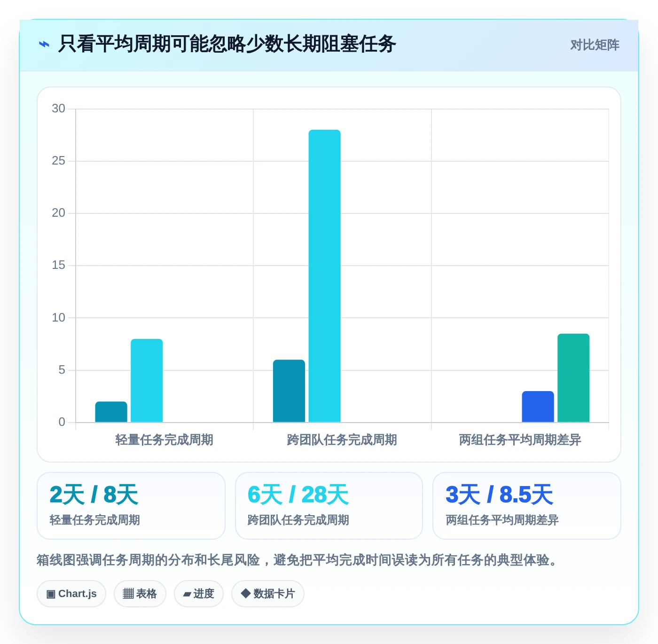658x644 pixels.
Task: Click the 跨团队任务完成周期 axis label
Action: (x=342, y=440)
